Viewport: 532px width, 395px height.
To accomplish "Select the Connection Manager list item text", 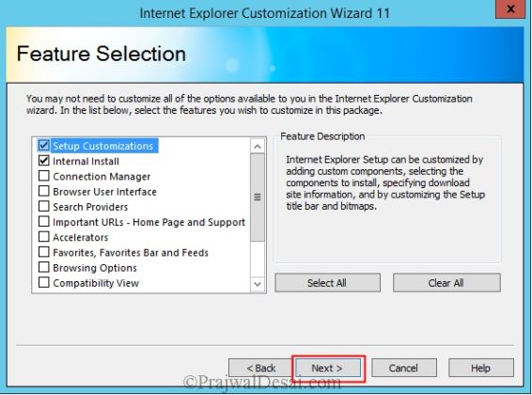I will pos(102,177).
